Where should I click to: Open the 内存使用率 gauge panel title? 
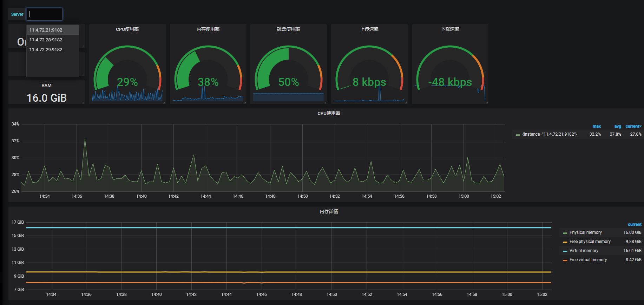[x=208, y=29]
